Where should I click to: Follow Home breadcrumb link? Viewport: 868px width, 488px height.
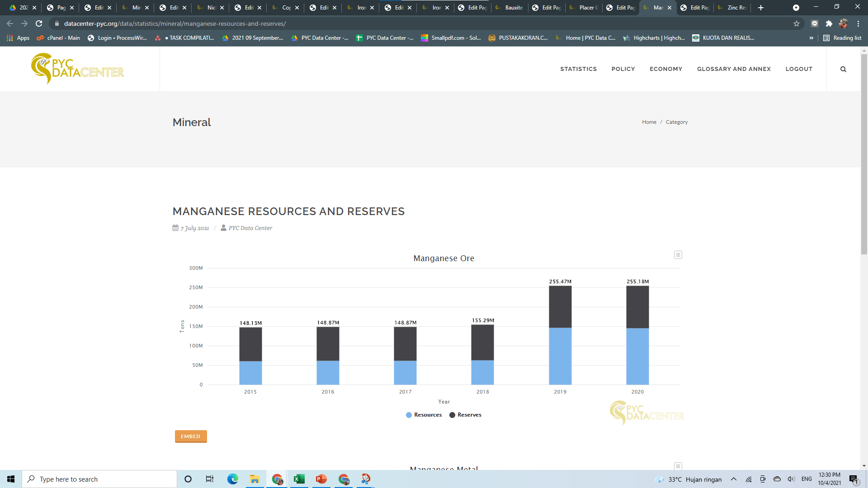tap(649, 122)
